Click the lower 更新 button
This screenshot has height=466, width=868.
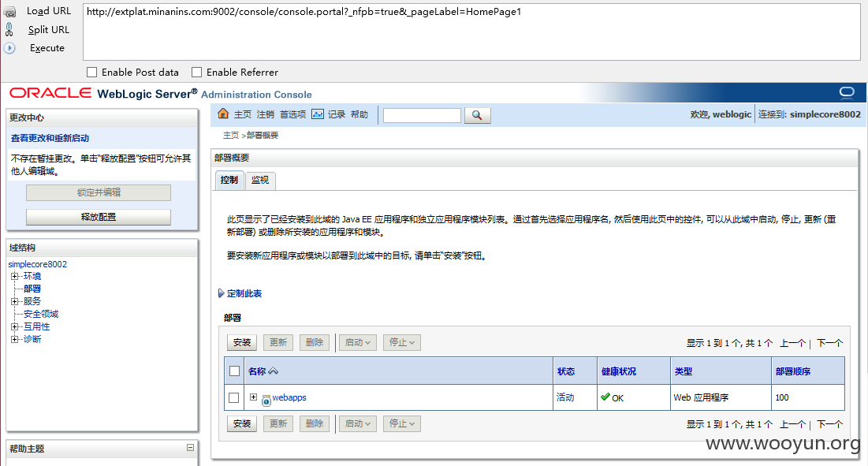click(x=278, y=424)
